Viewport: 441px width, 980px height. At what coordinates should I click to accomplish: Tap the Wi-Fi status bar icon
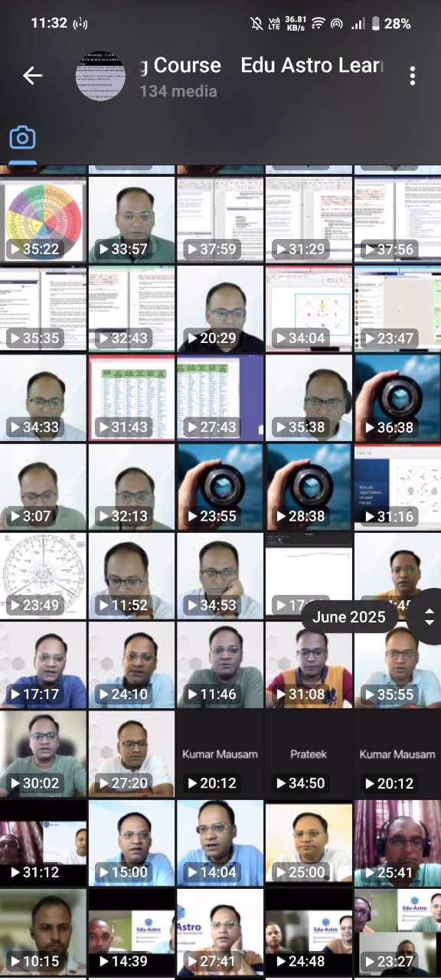pos(318,23)
